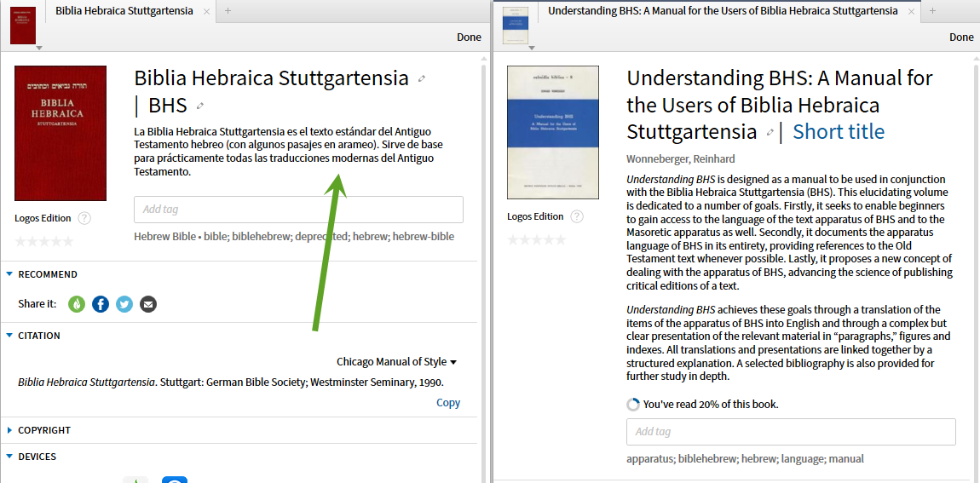This screenshot has height=483, width=980.
Task: Click the 'hebrew-bible' tag
Action: click(422, 237)
